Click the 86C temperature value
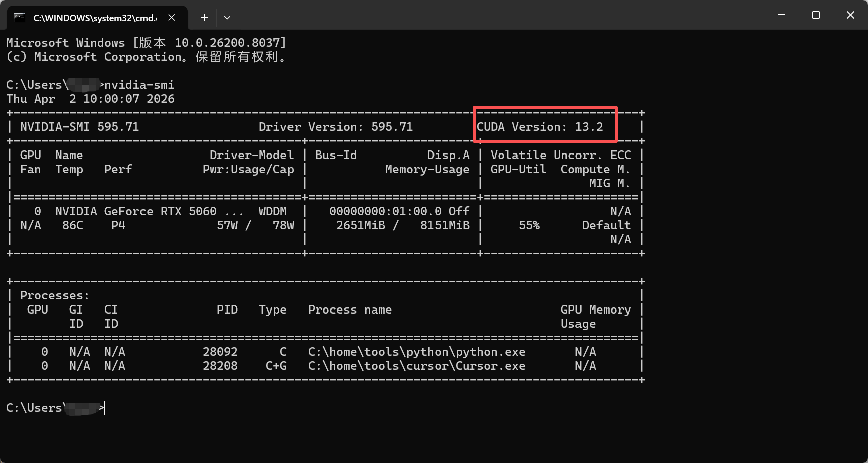 point(73,225)
